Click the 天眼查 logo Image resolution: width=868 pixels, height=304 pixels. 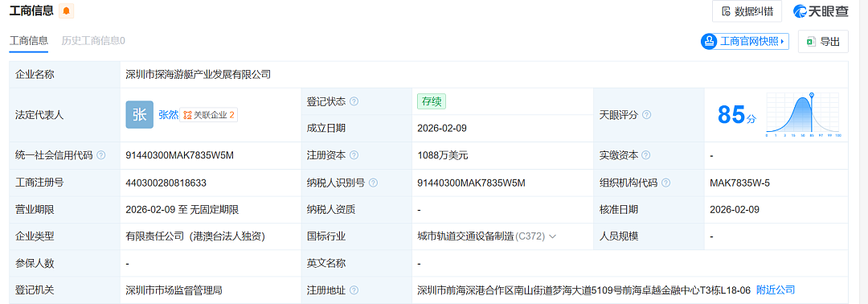click(x=821, y=11)
